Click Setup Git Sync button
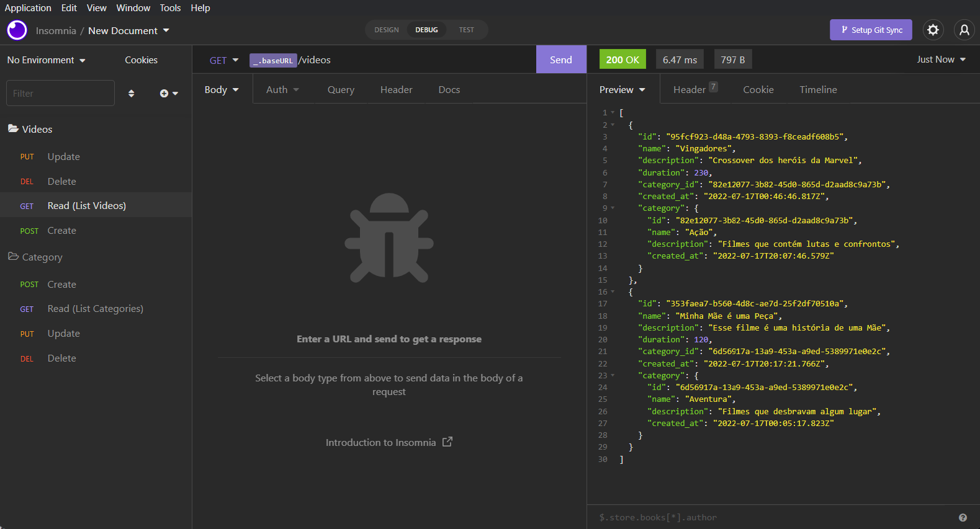980x529 pixels. [871, 30]
